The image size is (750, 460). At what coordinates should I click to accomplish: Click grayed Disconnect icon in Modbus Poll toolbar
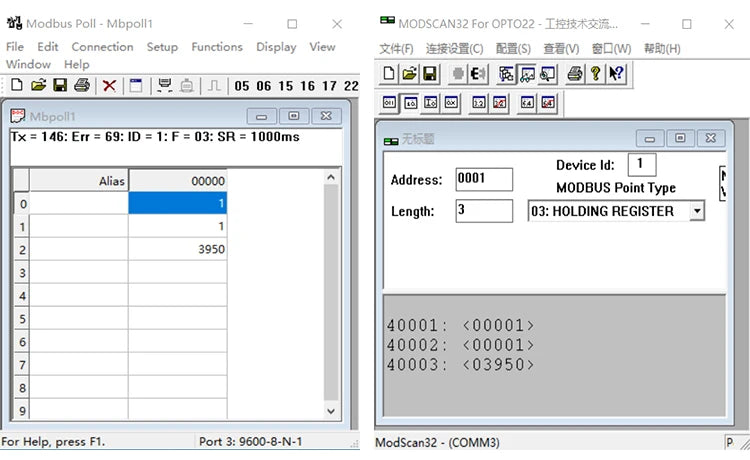pyautogui.click(x=187, y=86)
